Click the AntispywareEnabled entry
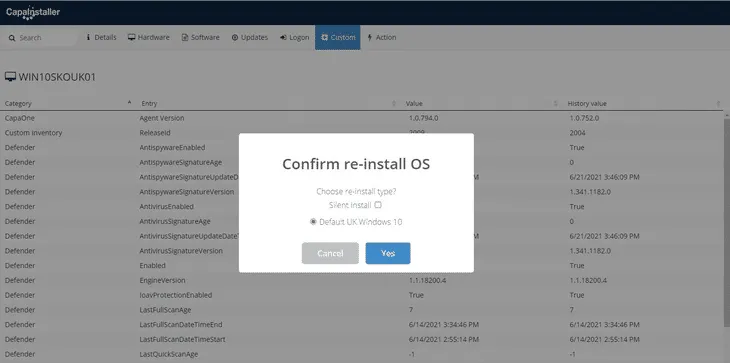The image size is (730, 363). 172,148
